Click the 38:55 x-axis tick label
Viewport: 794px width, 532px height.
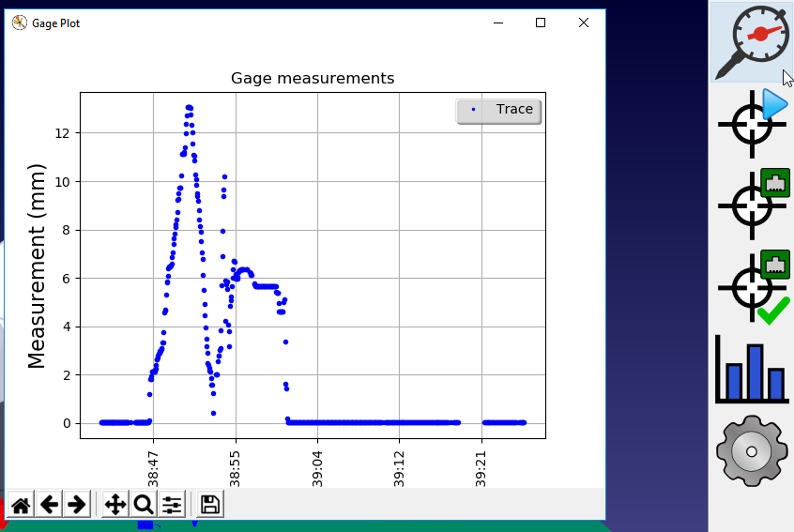pyautogui.click(x=236, y=464)
